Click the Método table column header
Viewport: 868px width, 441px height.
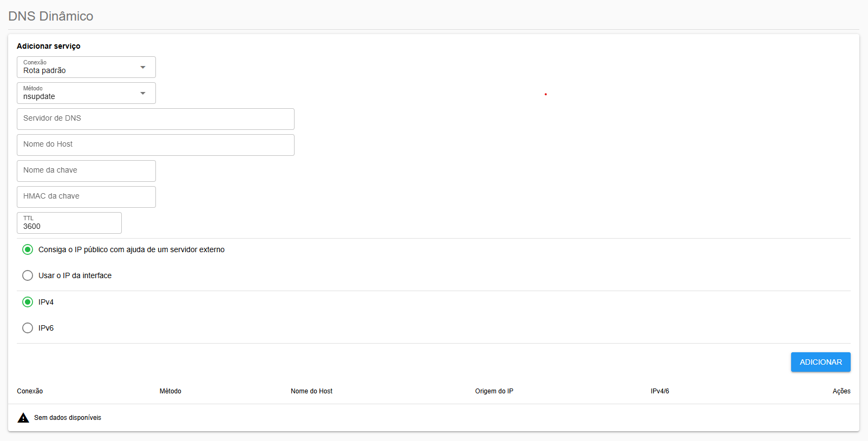pos(171,391)
